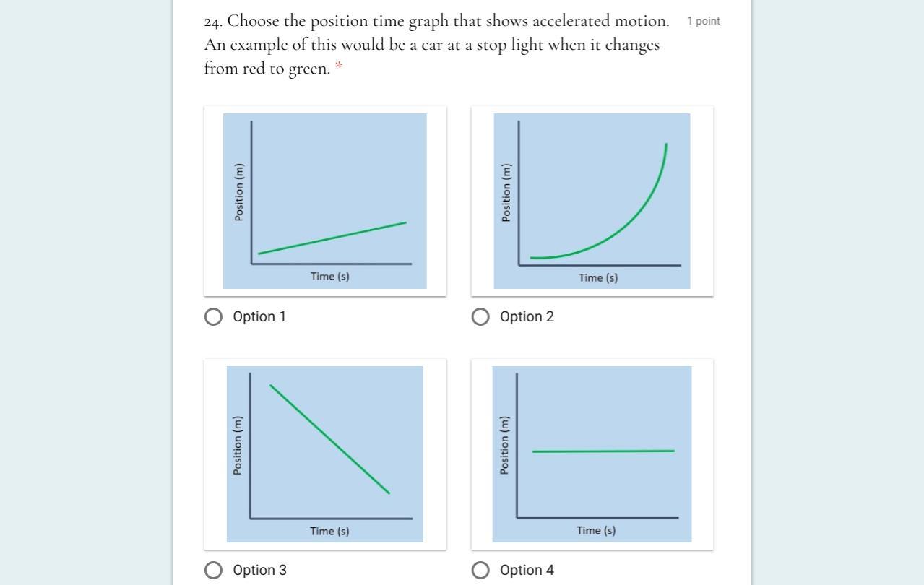924x585 pixels.
Task: Select the Option 2 radio button
Action: [x=480, y=317]
